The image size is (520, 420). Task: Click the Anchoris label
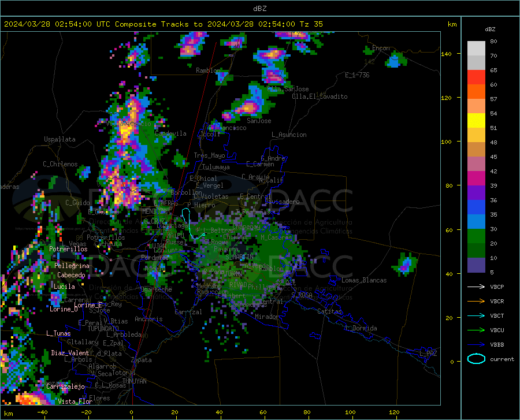(148, 319)
